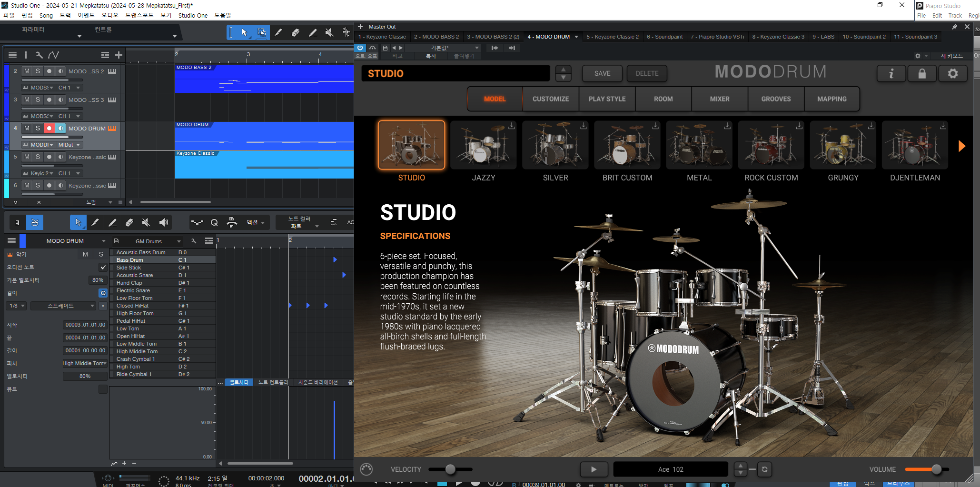Solo track 5 Keyzone Classic
The width and height of the screenshot is (980, 487).
[38, 157]
